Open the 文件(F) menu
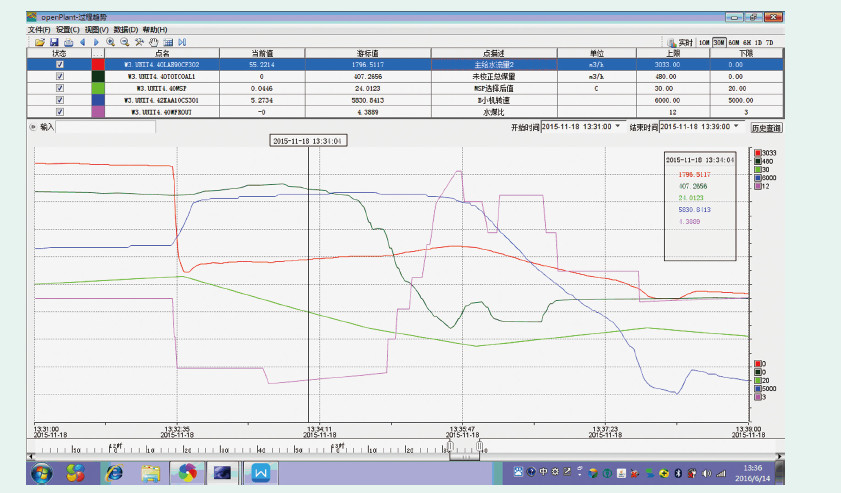The height and width of the screenshot is (493, 841). [x=38, y=30]
